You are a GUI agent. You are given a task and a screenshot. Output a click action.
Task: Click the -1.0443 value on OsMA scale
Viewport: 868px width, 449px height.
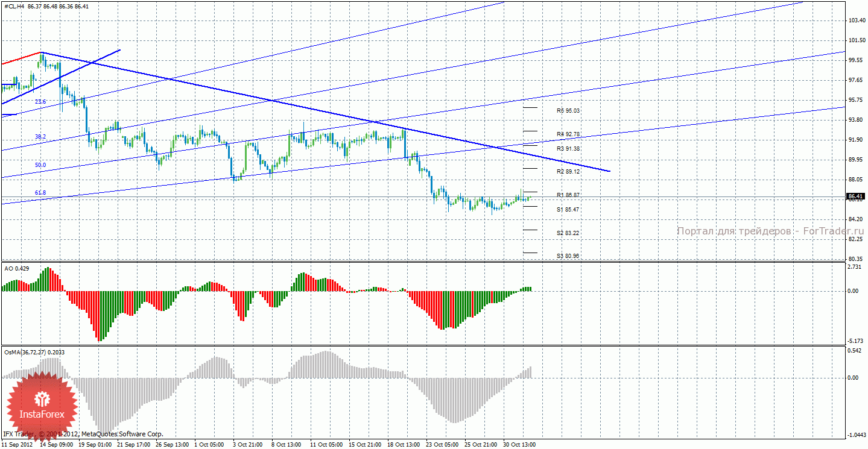(857, 435)
